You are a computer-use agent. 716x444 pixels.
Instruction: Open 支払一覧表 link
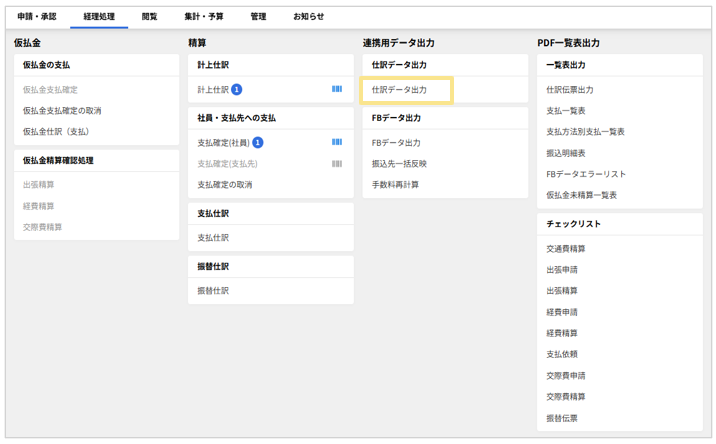[566, 111]
